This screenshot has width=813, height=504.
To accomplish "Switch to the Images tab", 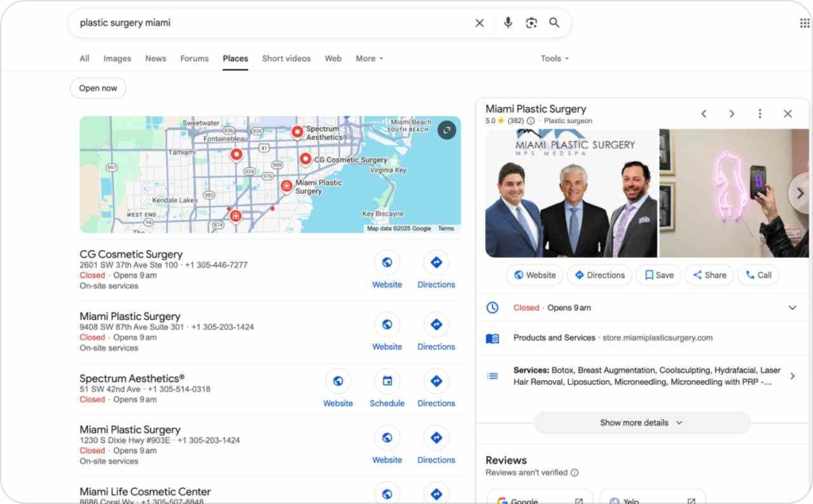I will pyautogui.click(x=117, y=59).
